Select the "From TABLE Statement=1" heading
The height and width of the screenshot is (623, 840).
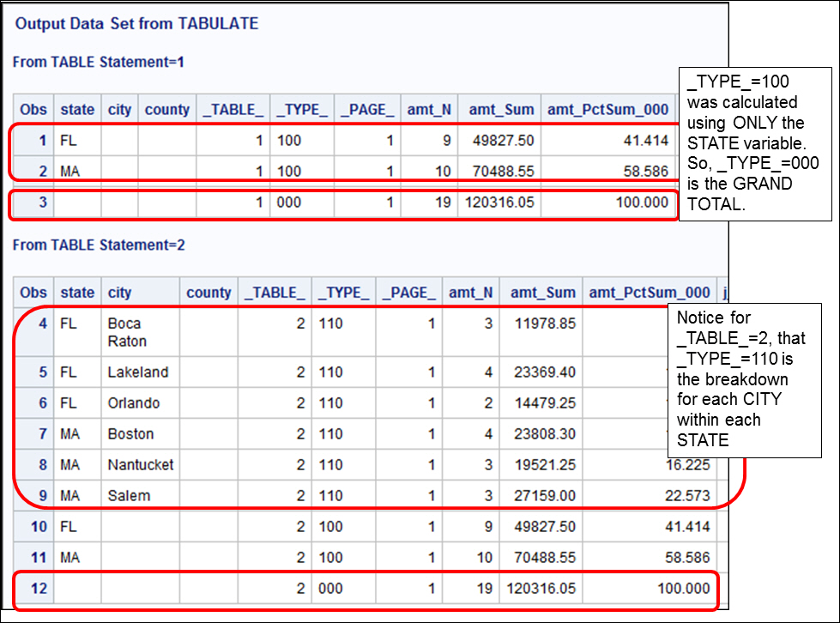[x=99, y=62]
